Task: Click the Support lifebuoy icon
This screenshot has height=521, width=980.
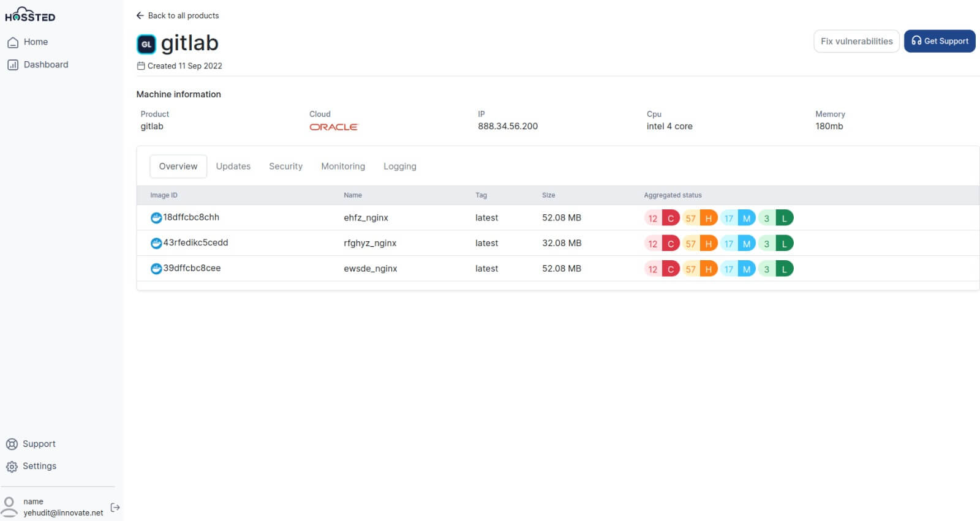Action: click(x=12, y=444)
